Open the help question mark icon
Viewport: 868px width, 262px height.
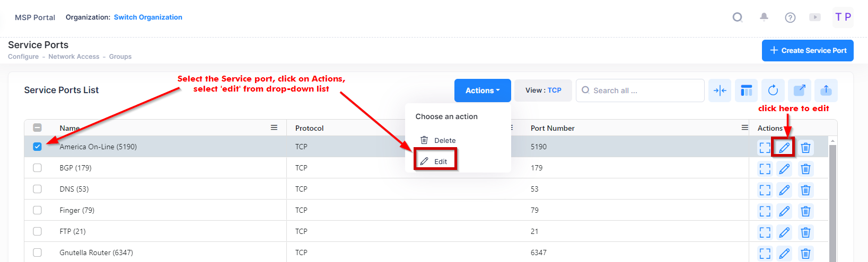[790, 17]
